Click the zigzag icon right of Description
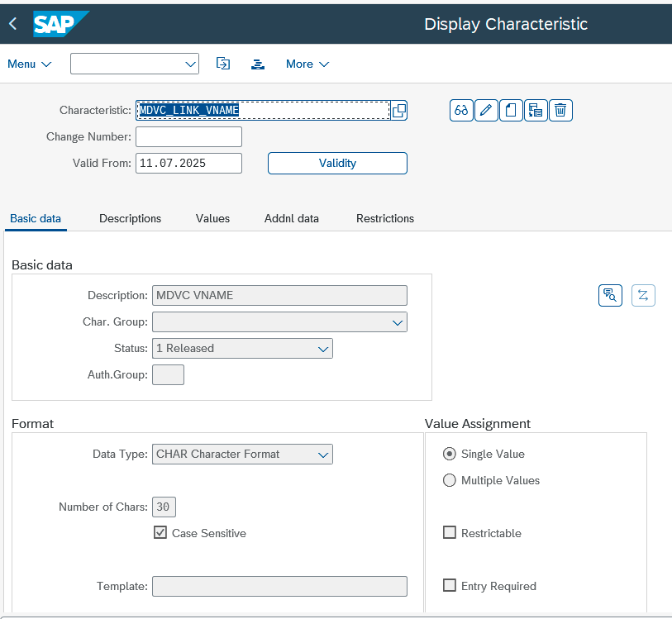This screenshot has height=619, width=672. point(643,295)
